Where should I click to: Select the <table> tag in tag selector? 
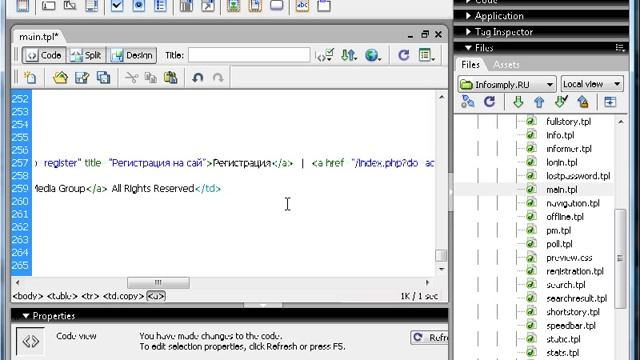coord(62,296)
